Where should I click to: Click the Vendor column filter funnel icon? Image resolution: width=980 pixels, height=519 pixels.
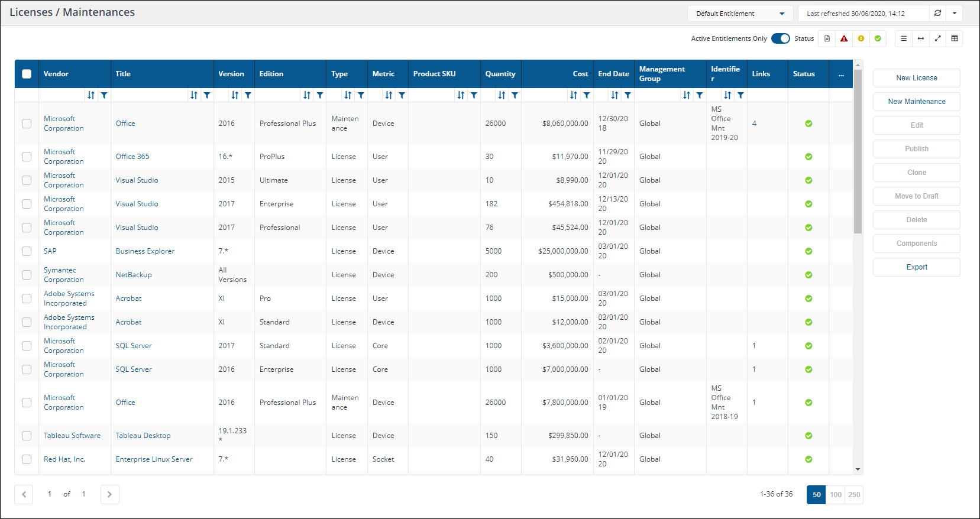click(104, 95)
